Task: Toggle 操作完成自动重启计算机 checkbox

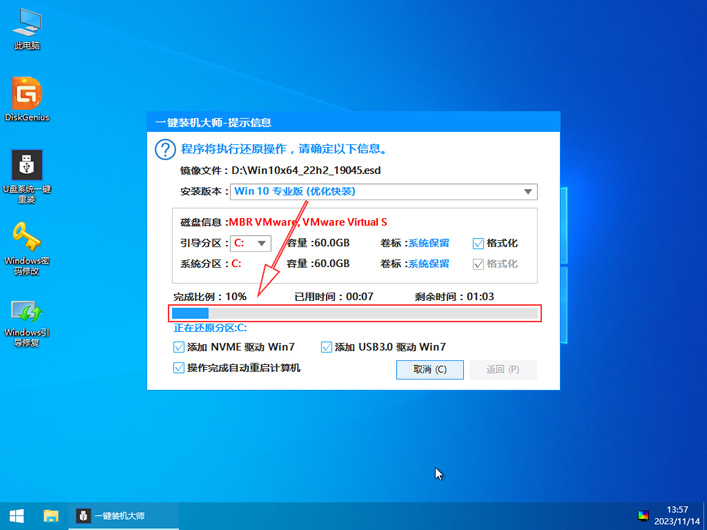Action: pyautogui.click(x=179, y=368)
